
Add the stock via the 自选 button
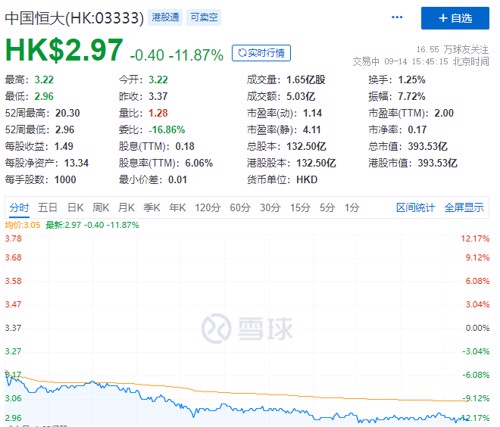(455, 18)
